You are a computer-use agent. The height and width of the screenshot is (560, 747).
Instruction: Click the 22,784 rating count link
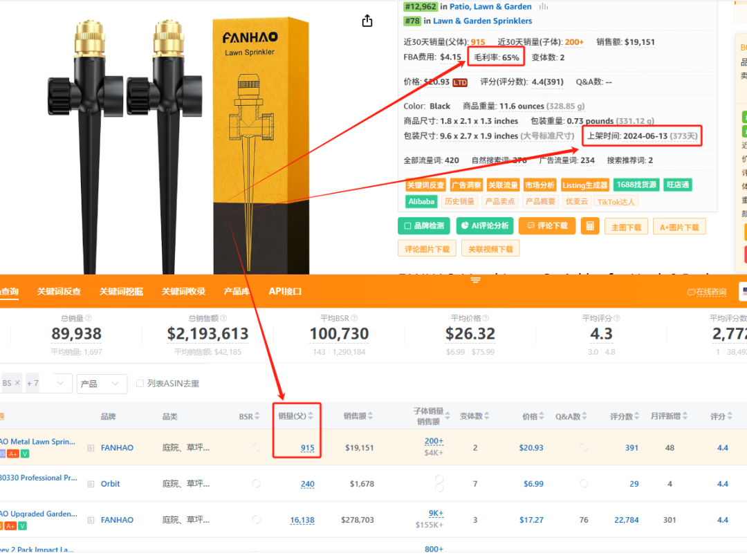626,520
